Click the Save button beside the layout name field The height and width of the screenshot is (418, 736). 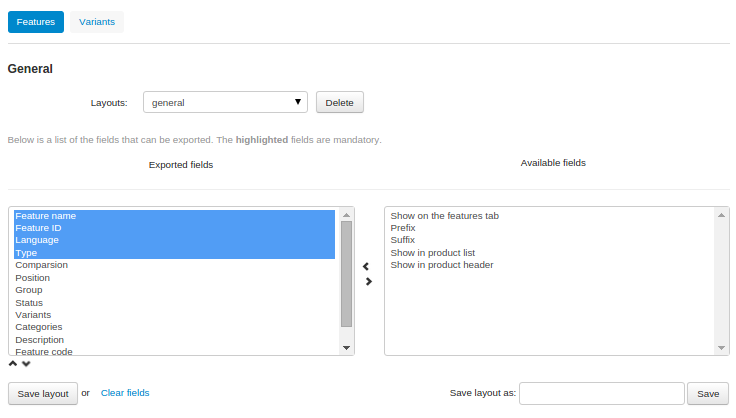point(708,394)
